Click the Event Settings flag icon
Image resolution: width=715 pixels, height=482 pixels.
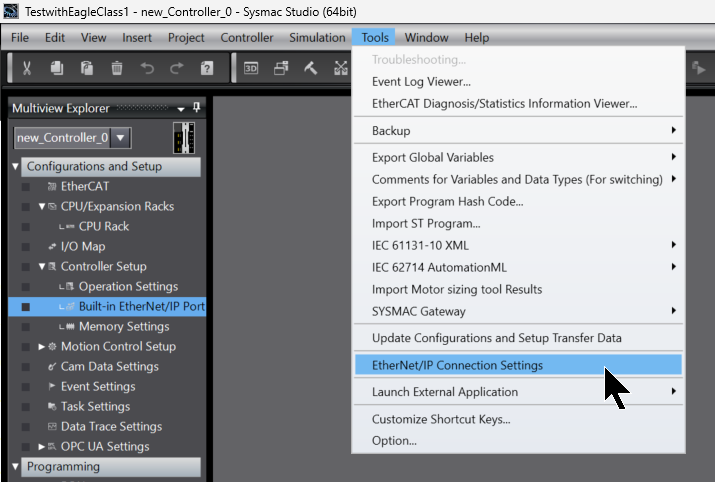[x=52, y=387]
